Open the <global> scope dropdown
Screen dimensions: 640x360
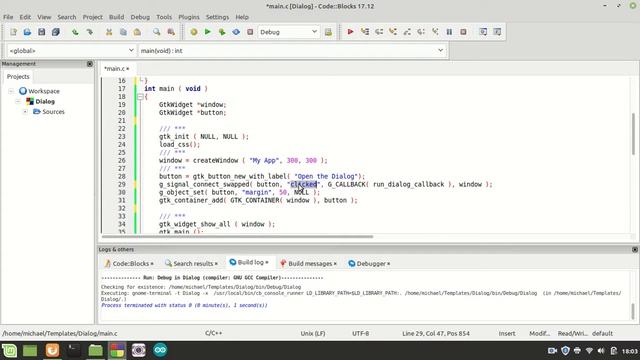[71, 51]
